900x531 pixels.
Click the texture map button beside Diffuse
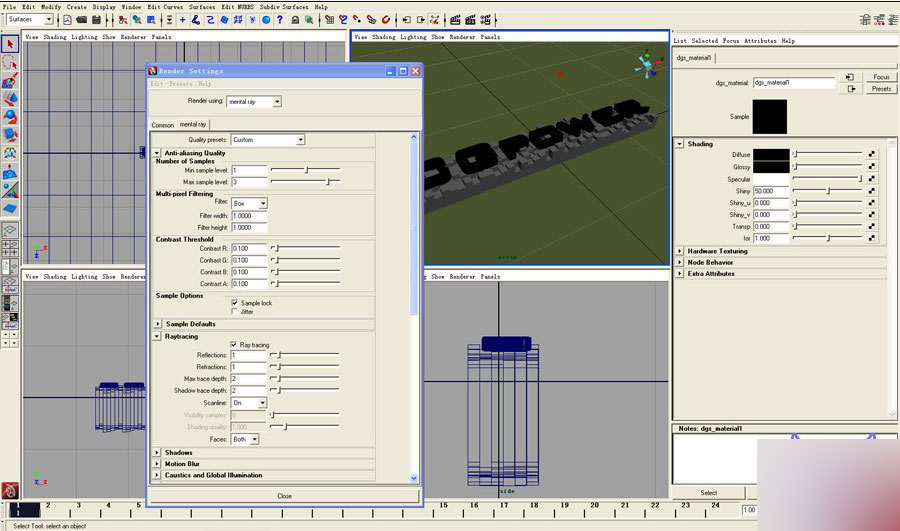[872, 154]
